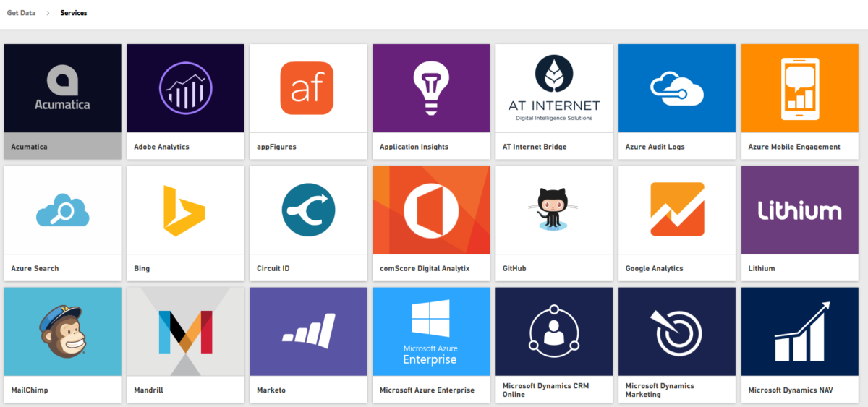The width and height of the screenshot is (868, 407).
Task: Open the Azure Search cloud magnifier icon
Action: pyautogui.click(x=63, y=210)
